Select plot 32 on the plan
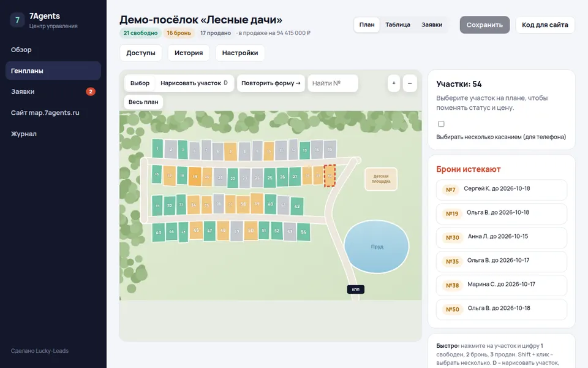The width and height of the screenshot is (588, 368). [170, 206]
